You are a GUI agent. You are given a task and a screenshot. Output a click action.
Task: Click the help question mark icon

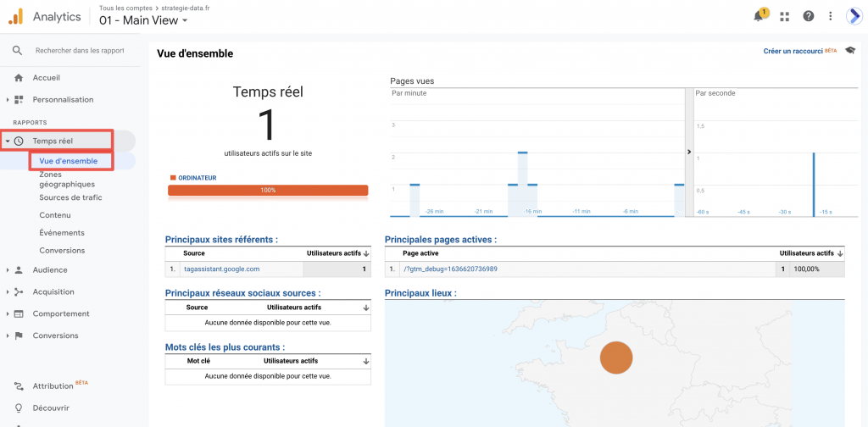[x=808, y=16]
